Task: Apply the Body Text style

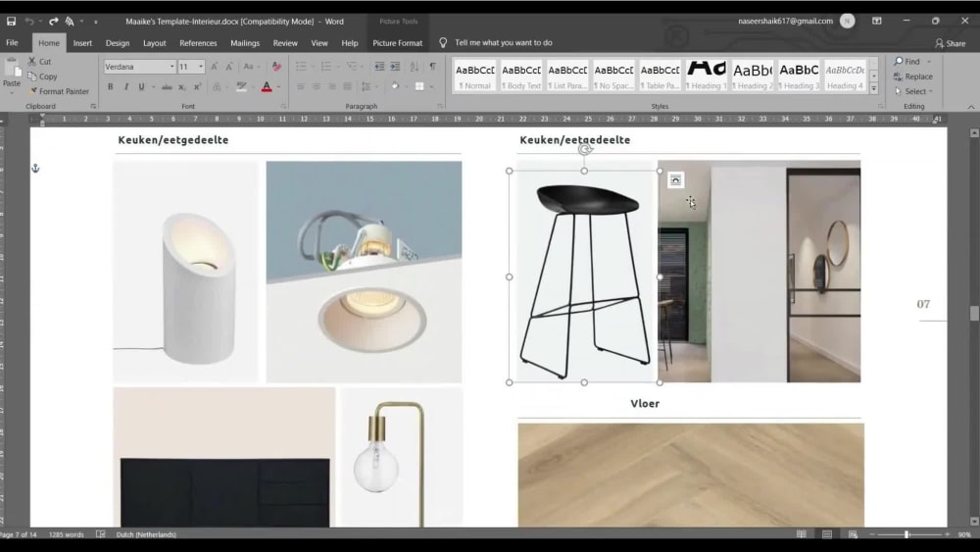Action: coord(521,75)
